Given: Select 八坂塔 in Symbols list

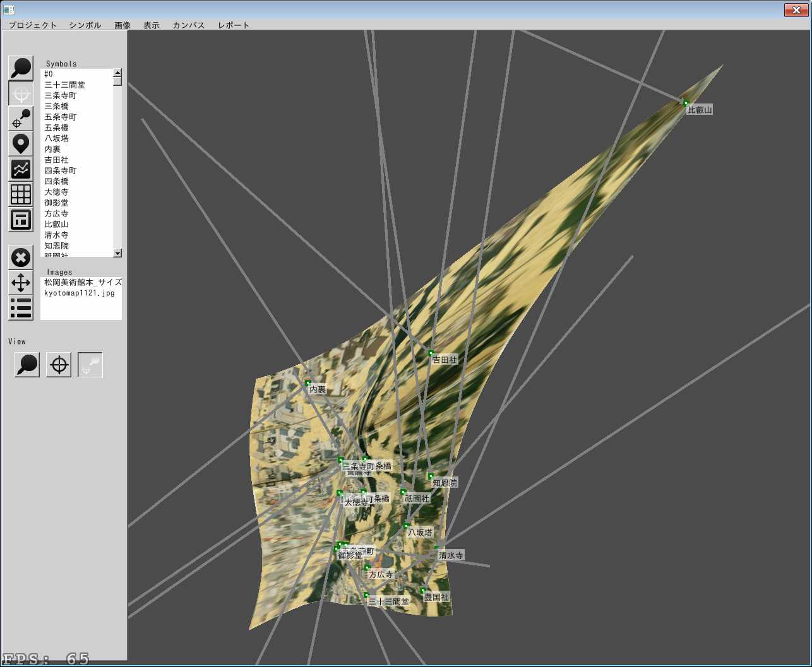Looking at the screenshot, I should (x=76, y=138).
